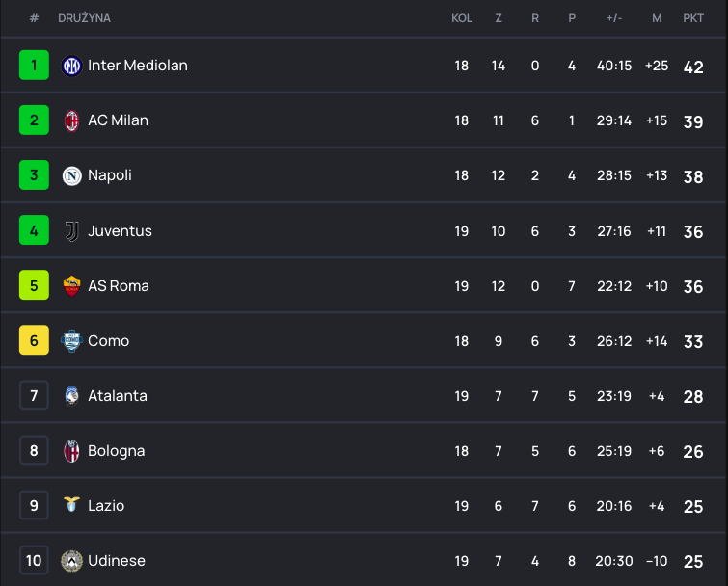Click Napoli's 38 points value
The height and width of the screenshot is (586, 728).
point(692,176)
